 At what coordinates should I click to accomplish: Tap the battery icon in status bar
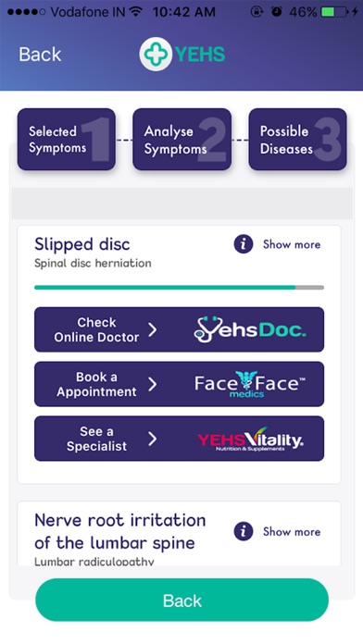click(x=334, y=12)
